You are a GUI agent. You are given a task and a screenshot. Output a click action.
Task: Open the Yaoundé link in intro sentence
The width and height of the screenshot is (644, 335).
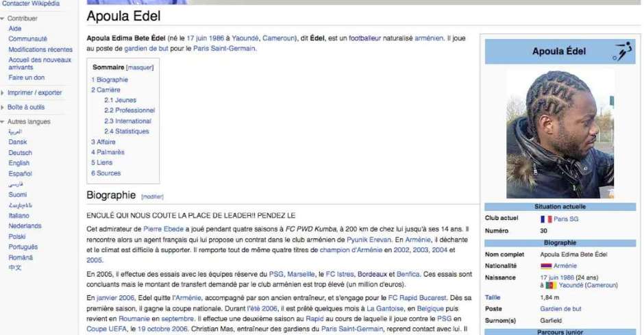coord(245,38)
